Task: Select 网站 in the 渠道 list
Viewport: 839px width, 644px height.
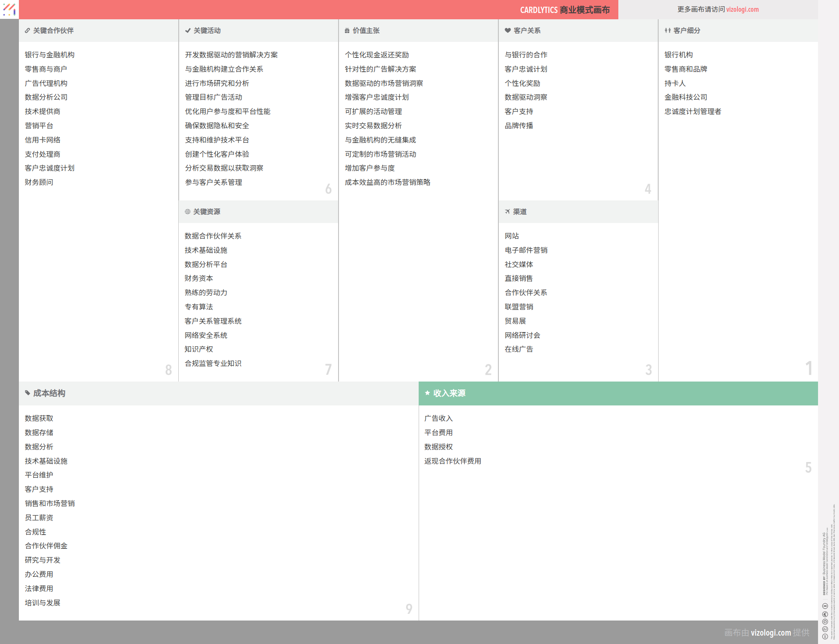Action: point(511,236)
